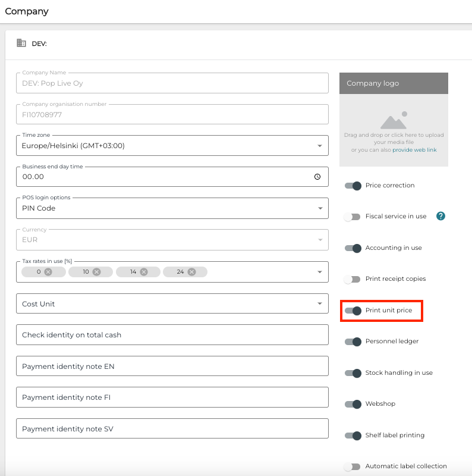Click the clock icon in Business end day time
This screenshot has width=472, height=476.
(x=317, y=177)
